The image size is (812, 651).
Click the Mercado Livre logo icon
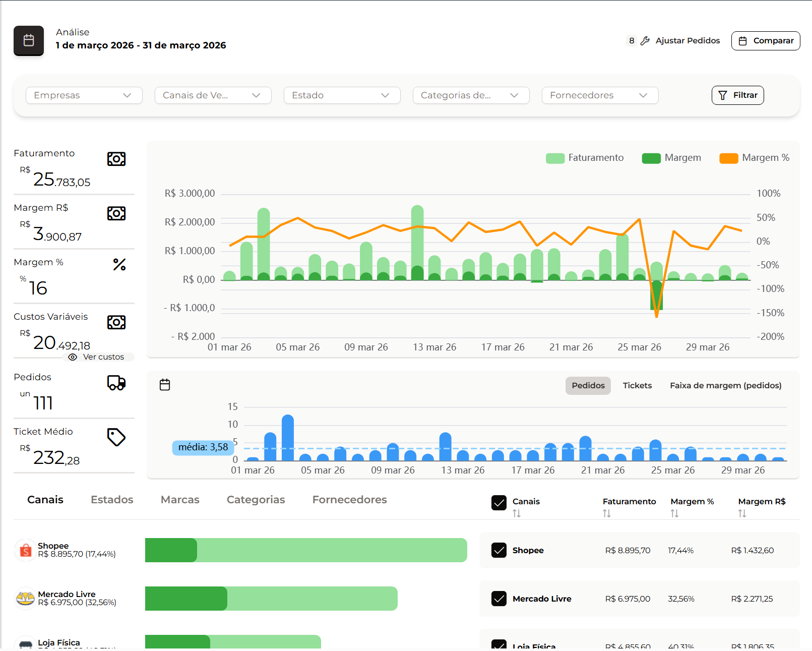(x=25, y=599)
